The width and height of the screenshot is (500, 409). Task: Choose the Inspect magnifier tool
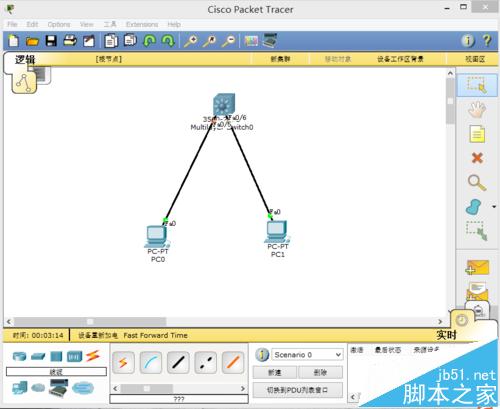[477, 182]
